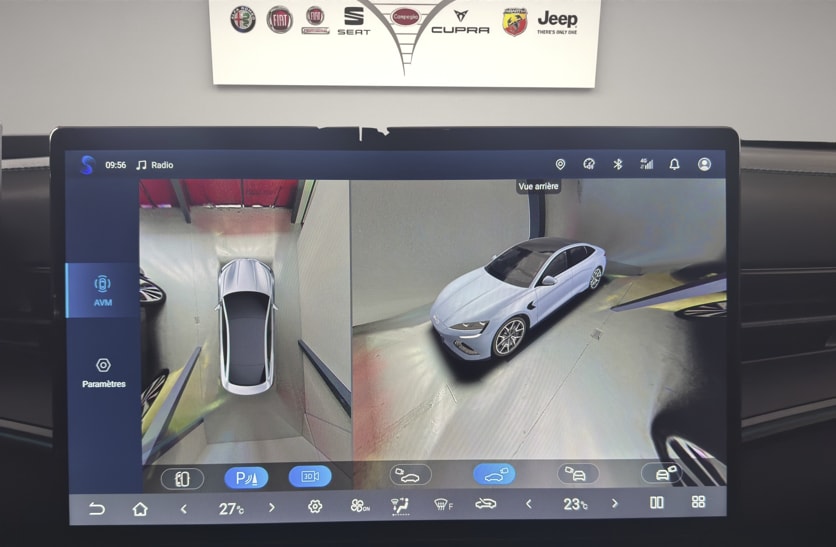
Task: Tap the 23°C right temperature value
Action: pos(575,504)
